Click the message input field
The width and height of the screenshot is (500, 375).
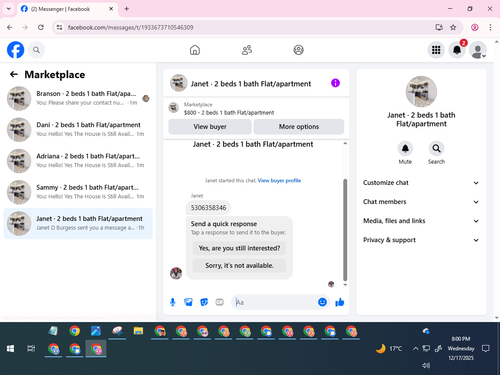pyautogui.click(x=274, y=302)
